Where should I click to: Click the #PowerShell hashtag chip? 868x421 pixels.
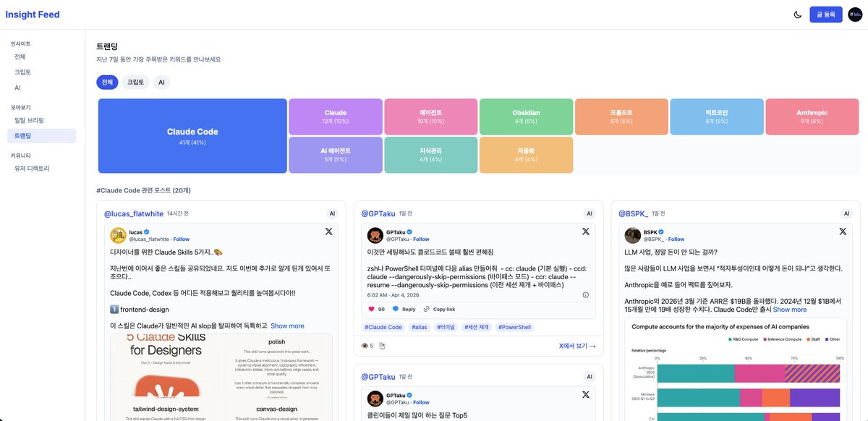[515, 327]
